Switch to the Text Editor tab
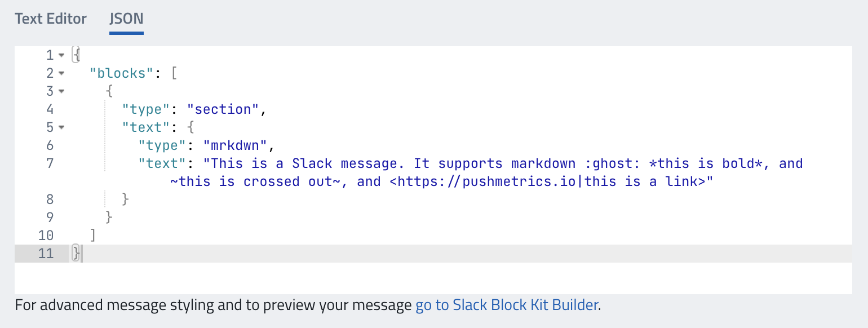 click(51, 19)
